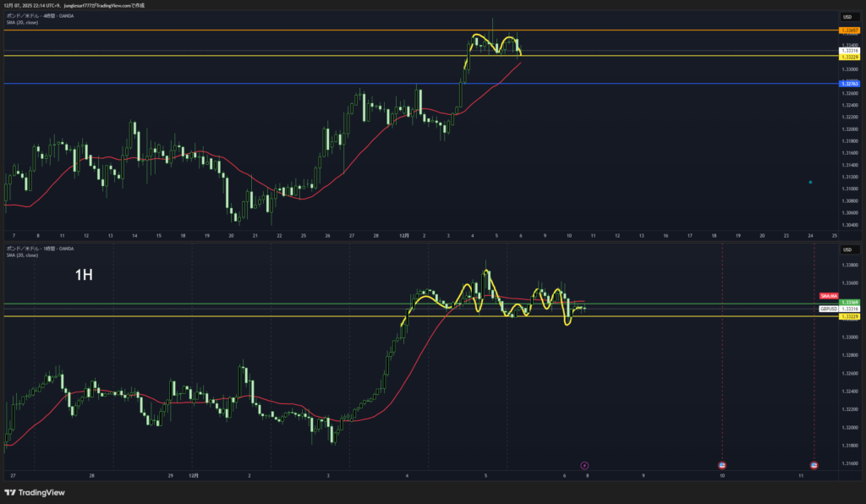Click the yellow 1.33229 label on lower chart
The height and width of the screenshot is (504, 866).
849,316
